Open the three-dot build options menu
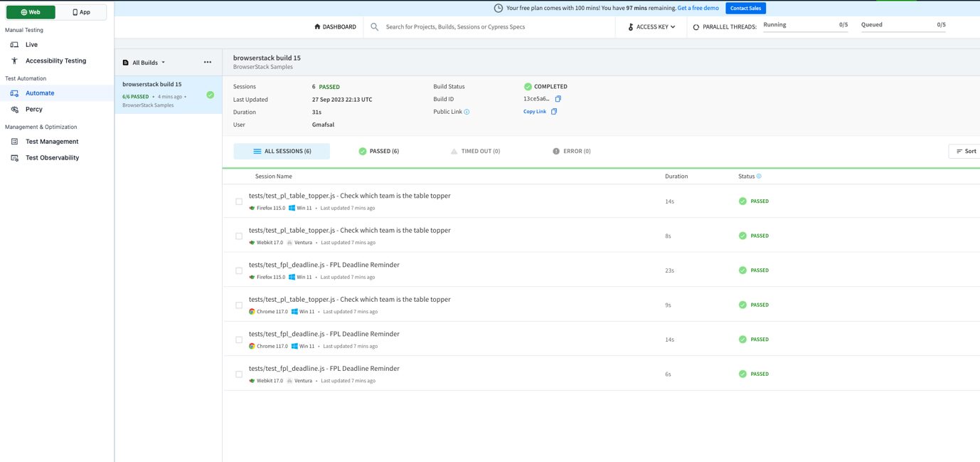980x462 pixels. [x=207, y=62]
